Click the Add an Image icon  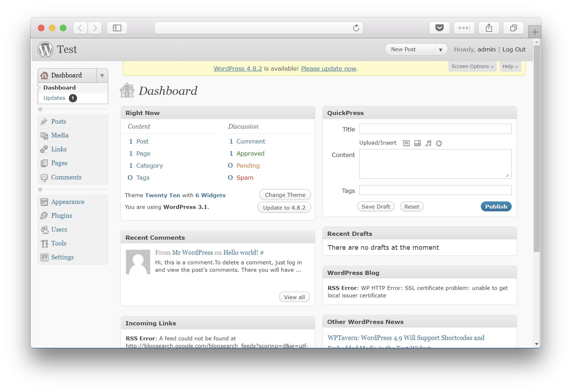coord(406,143)
